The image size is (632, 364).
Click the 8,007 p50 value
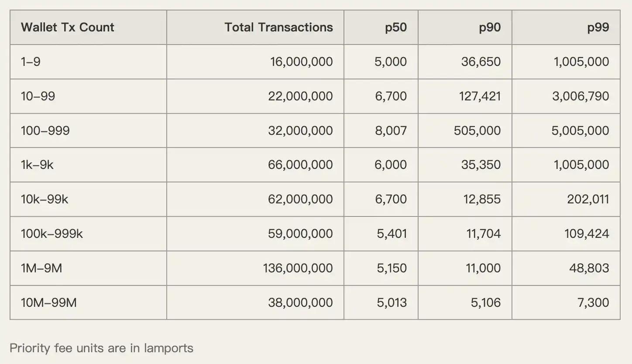(391, 130)
